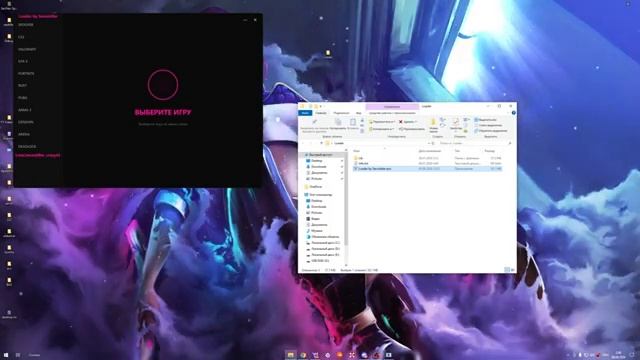Click the taskbar clock
640x360 pixels.
pyautogui.click(x=619, y=355)
